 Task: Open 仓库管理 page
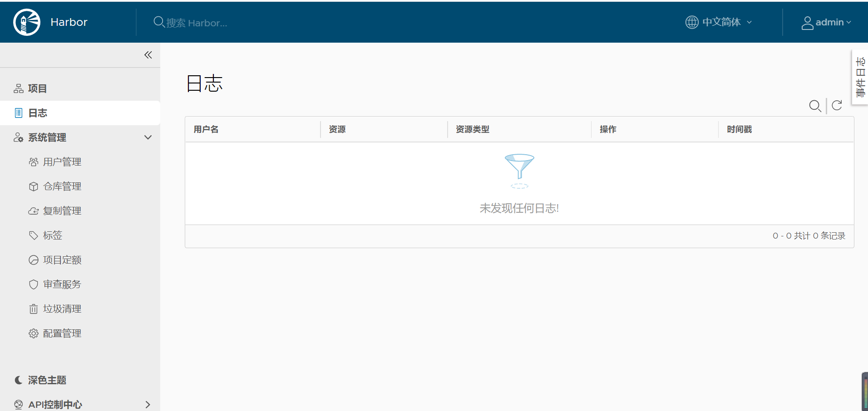click(62, 186)
